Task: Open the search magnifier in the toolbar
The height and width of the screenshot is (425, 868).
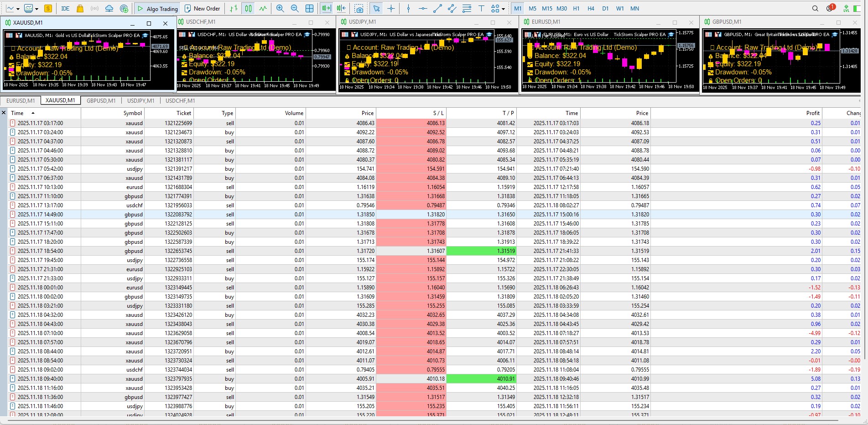Action: (815, 8)
